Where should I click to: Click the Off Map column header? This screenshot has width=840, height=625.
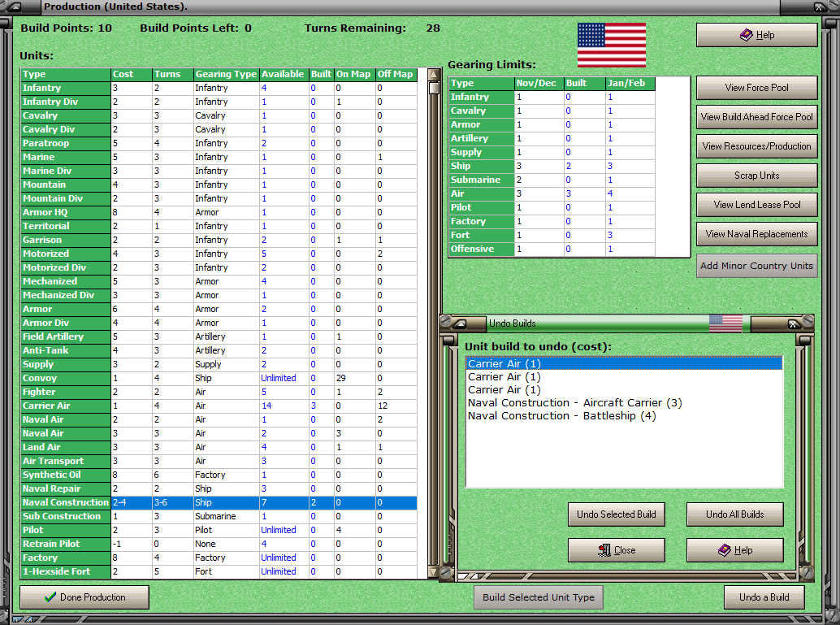(x=396, y=74)
